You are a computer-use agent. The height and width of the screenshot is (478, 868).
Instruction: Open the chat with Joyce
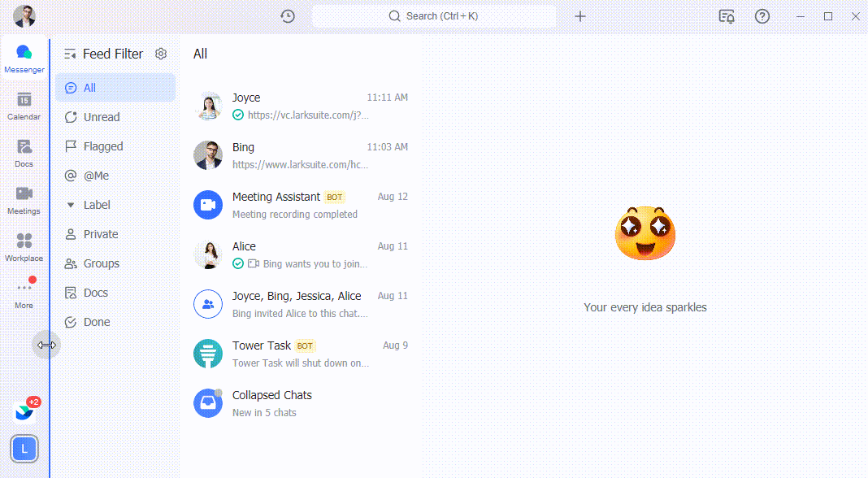[x=301, y=106]
